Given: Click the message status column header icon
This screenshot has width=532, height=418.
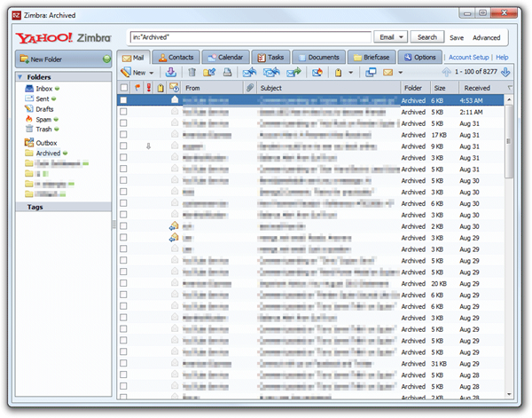Looking at the screenshot, I should 175,88.
